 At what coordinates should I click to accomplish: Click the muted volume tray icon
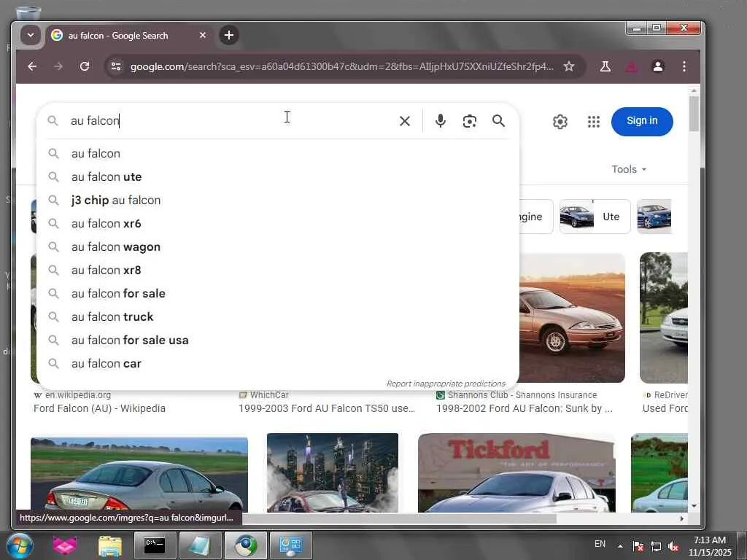(673, 547)
